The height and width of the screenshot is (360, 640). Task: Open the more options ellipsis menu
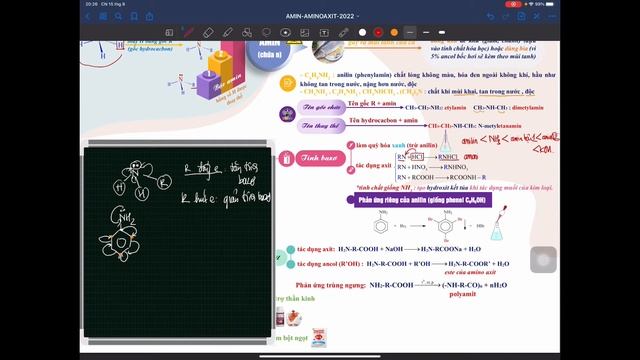tap(552, 16)
